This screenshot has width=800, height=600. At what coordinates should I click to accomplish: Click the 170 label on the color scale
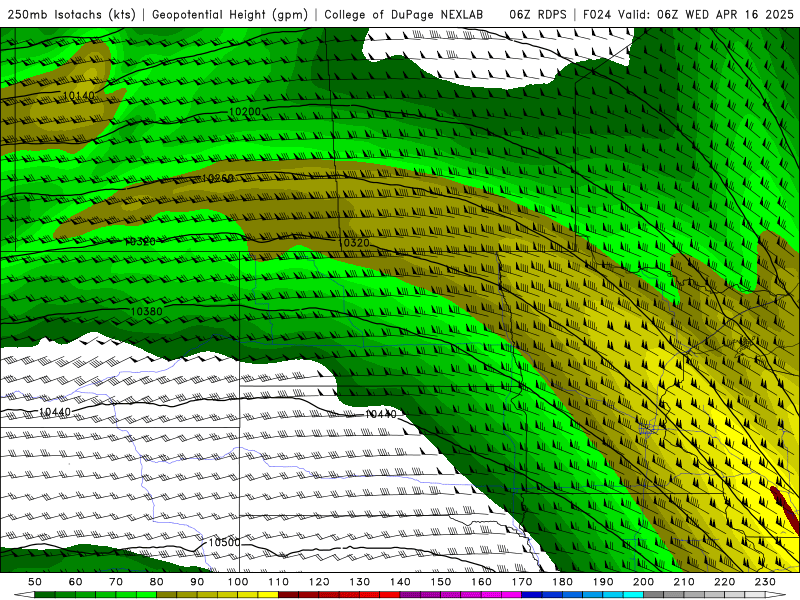[x=522, y=582]
